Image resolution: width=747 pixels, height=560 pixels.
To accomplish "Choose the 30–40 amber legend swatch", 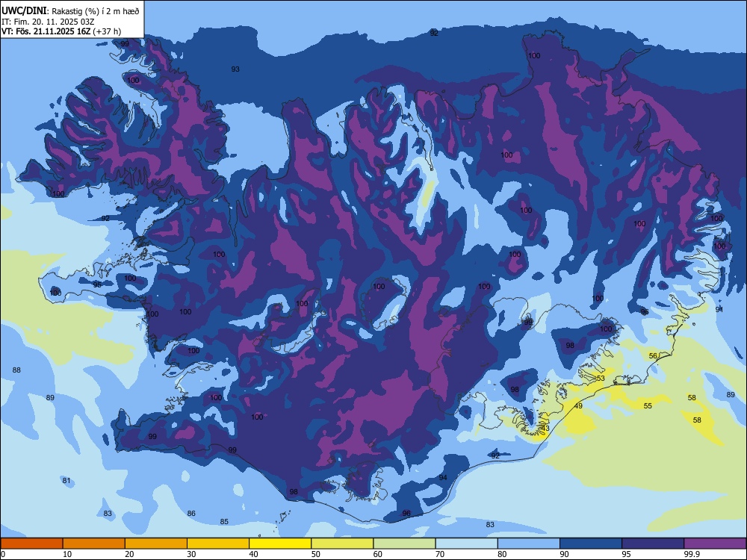I will pos(218,544).
